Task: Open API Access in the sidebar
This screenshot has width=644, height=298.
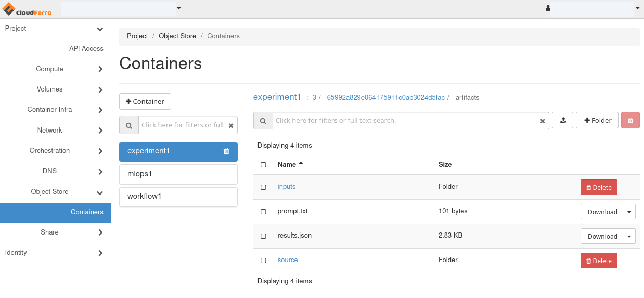Action: 86,49
